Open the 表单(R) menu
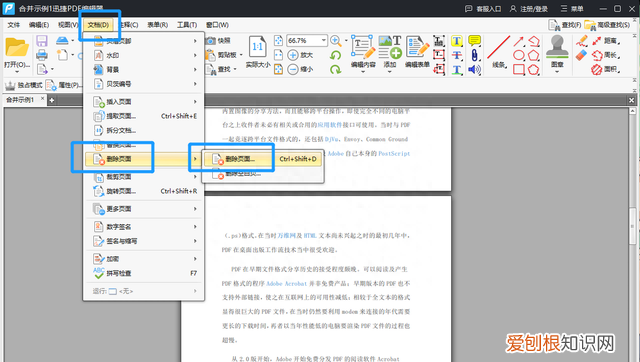The width and height of the screenshot is (640, 362). coord(158,25)
